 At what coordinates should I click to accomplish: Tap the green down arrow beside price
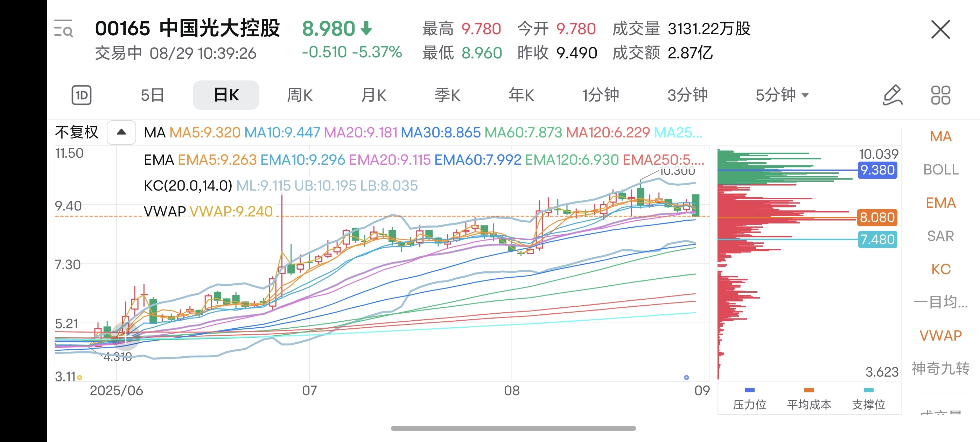pyautogui.click(x=366, y=29)
